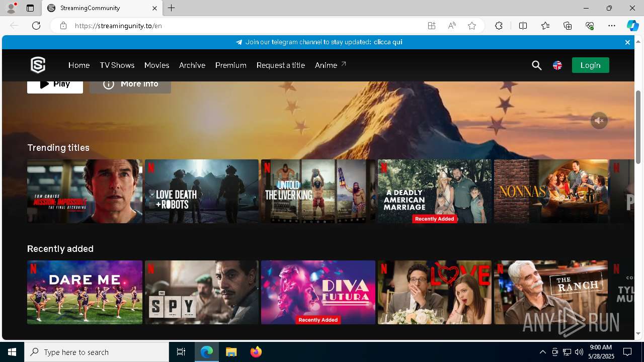Play the featured title
Screen dimensions: 644x362
point(55,87)
